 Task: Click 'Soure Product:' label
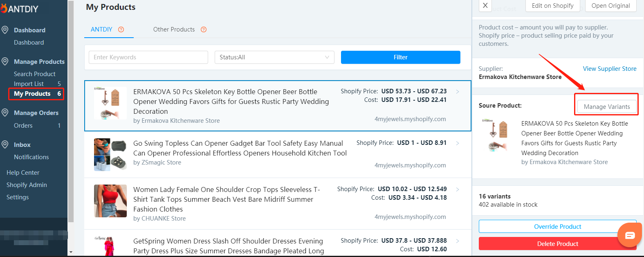(x=500, y=106)
